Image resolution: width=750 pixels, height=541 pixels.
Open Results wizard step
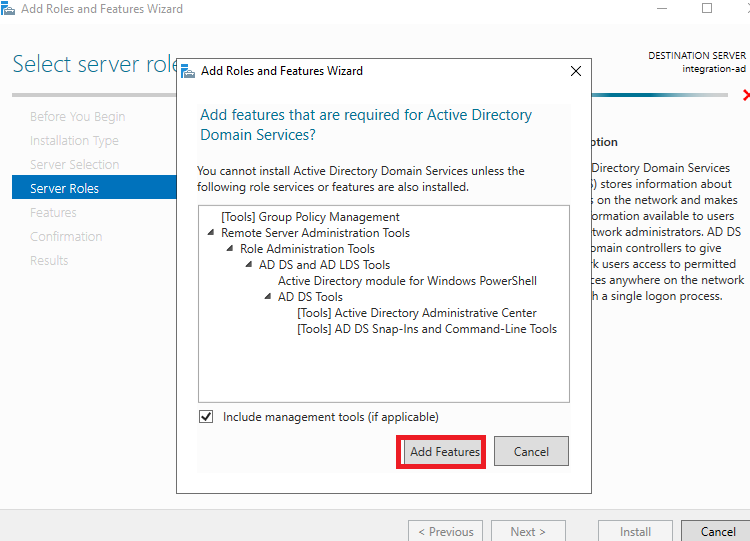(49, 260)
